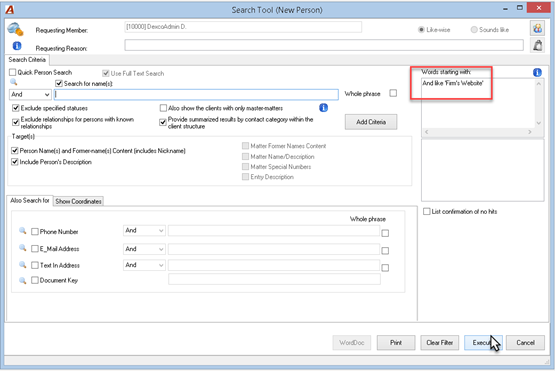Click the Execute button
The height and width of the screenshot is (371, 555).
pos(483,342)
